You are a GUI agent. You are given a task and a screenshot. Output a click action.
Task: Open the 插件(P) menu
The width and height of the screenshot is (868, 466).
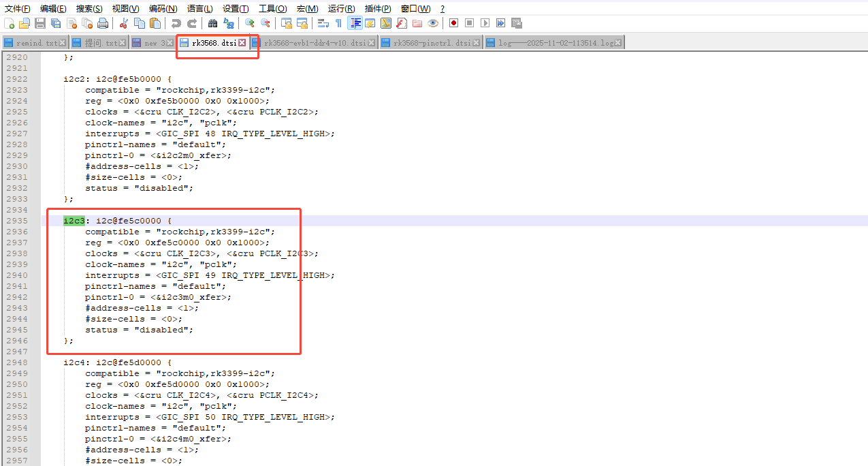(x=378, y=8)
